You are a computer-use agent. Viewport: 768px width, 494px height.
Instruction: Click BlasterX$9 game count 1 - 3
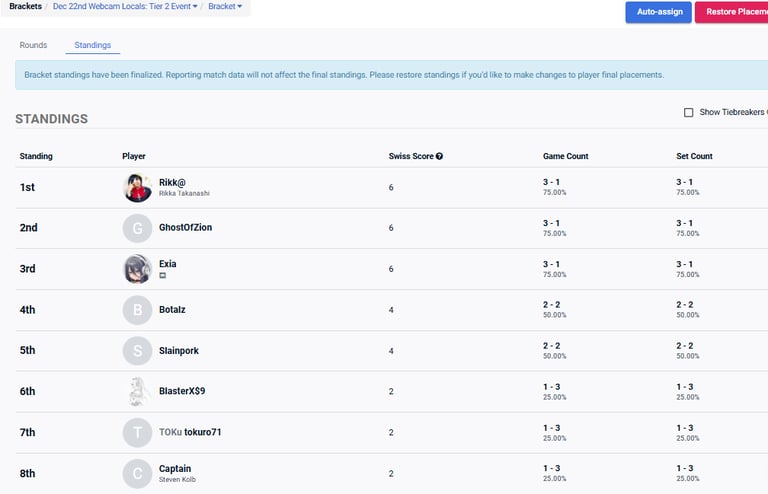click(551, 387)
